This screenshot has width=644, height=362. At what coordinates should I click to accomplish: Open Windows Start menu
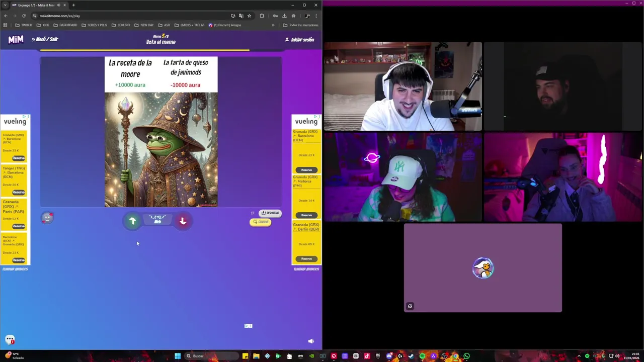(x=178, y=356)
